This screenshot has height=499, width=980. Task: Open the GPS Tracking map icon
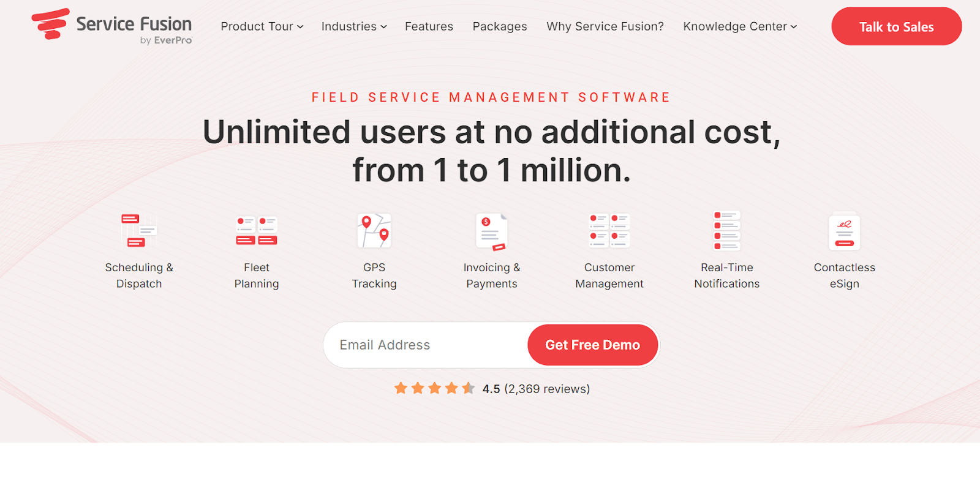pos(374,231)
